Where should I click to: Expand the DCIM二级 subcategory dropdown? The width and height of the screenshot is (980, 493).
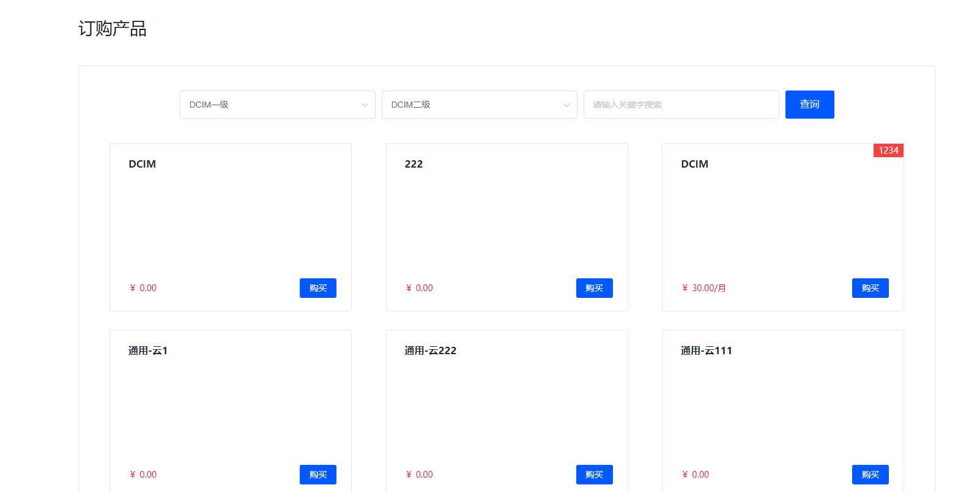click(x=478, y=105)
